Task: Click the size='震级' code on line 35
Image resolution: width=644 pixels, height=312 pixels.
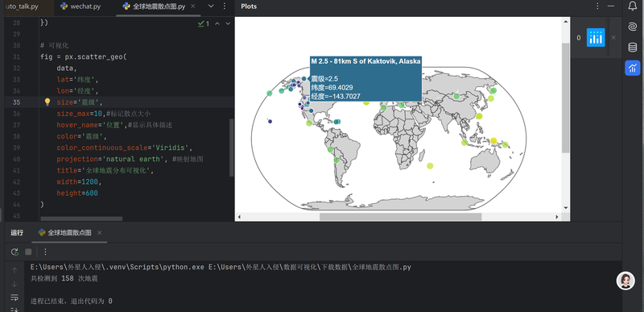Action: point(80,102)
